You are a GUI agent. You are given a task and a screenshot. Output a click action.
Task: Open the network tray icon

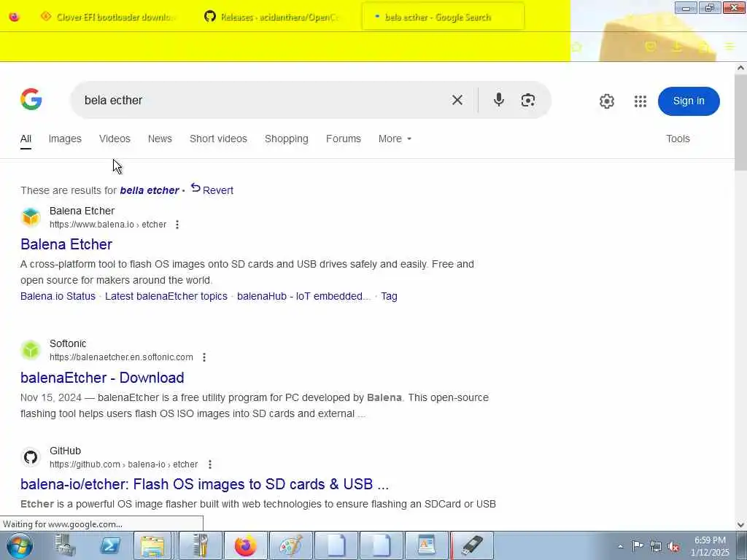pos(656,547)
